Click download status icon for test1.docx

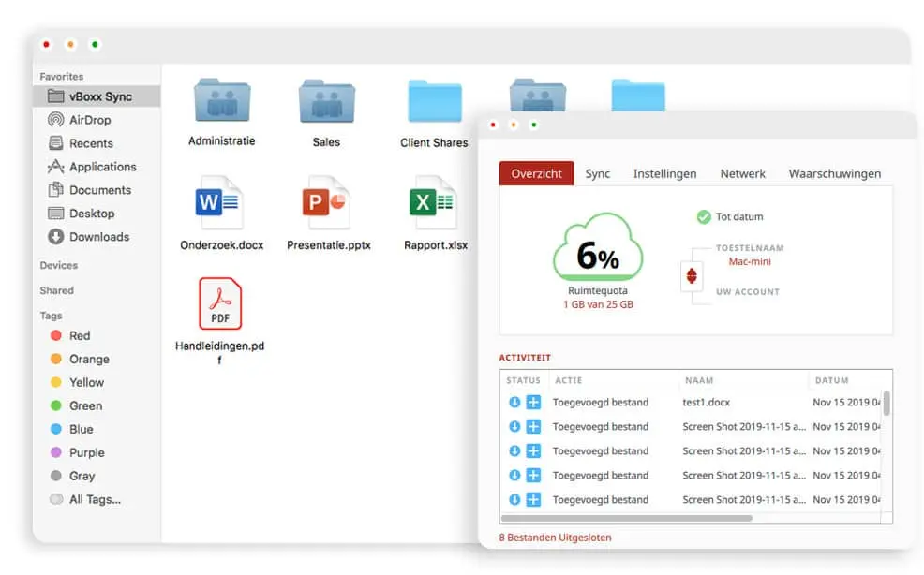coord(514,403)
